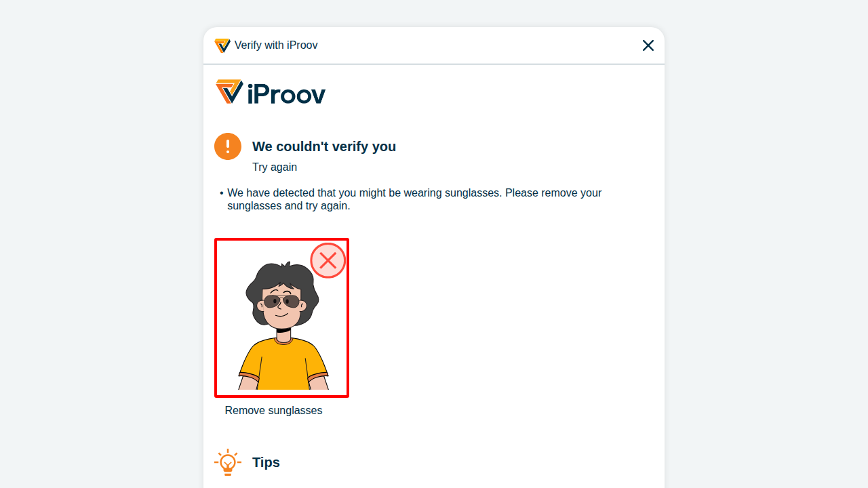This screenshot has height=488, width=868.
Task: Click the cartoon character's smiling mouth
Action: click(x=283, y=314)
